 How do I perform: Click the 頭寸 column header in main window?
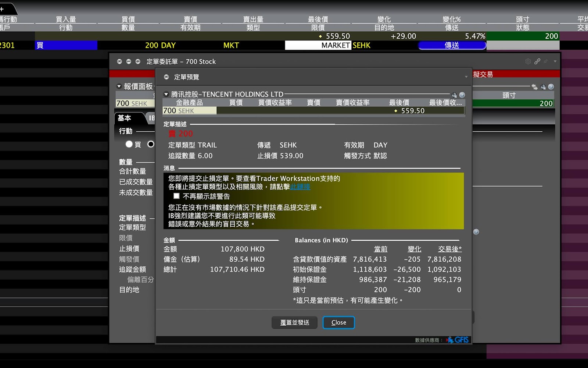pyautogui.click(x=523, y=19)
